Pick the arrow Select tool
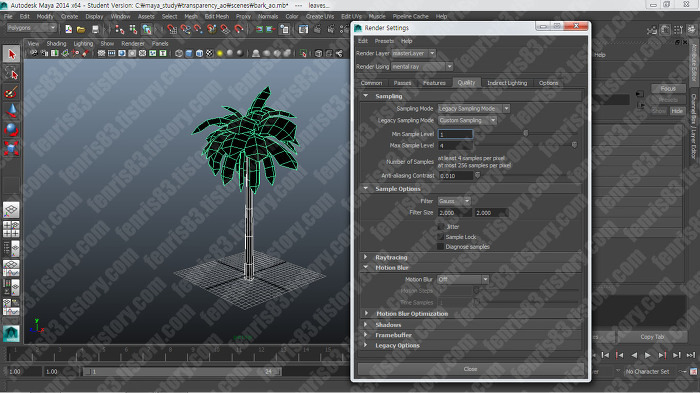 click(11, 54)
